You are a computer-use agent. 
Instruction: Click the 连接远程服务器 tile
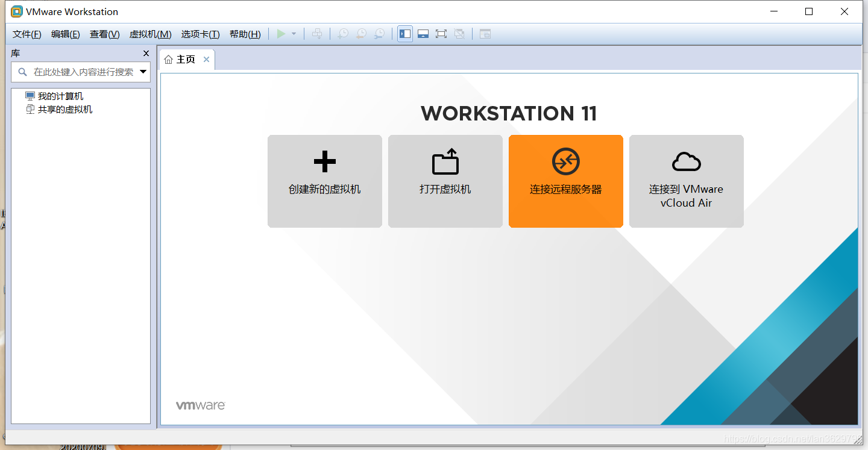point(566,181)
